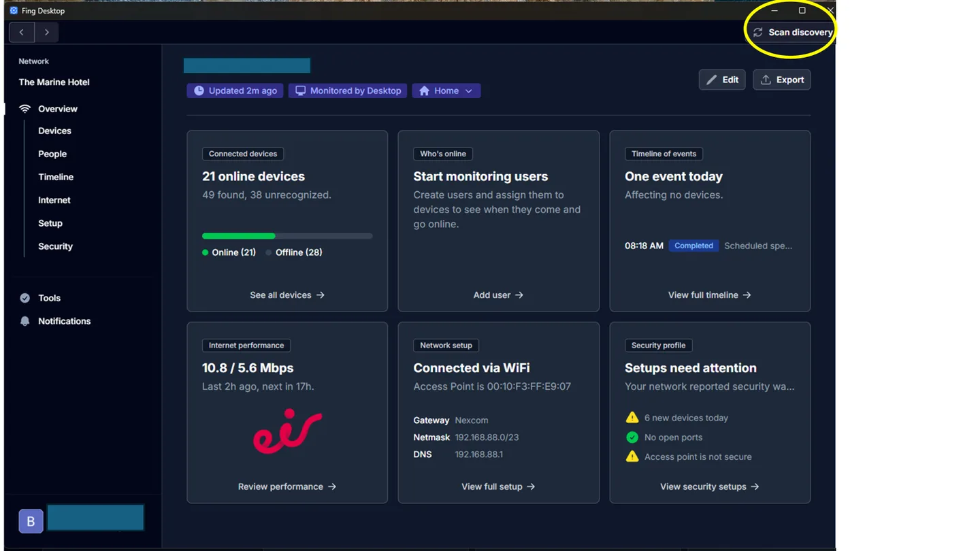Click View security setups link
Image resolution: width=980 pixels, height=551 pixels.
point(710,486)
